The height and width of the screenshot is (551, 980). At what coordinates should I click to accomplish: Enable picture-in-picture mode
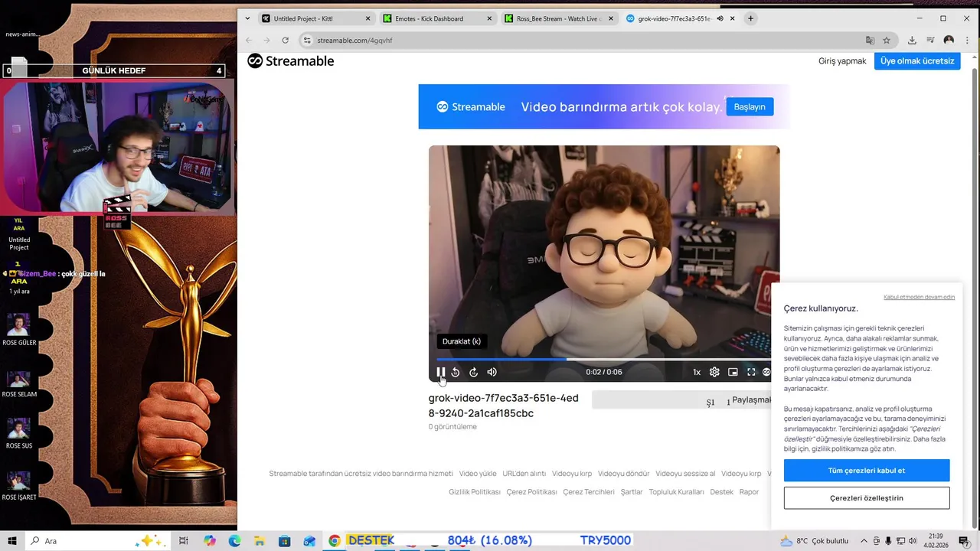point(733,372)
